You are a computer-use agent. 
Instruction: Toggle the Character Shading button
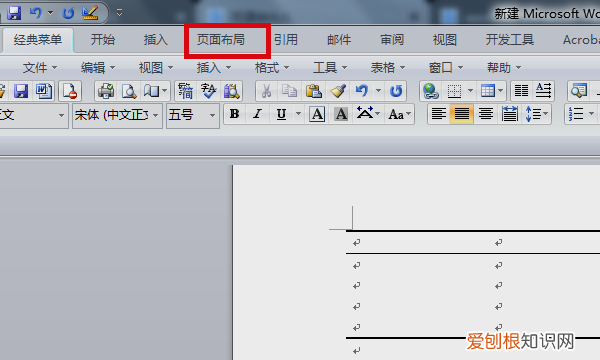click(341, 114)
